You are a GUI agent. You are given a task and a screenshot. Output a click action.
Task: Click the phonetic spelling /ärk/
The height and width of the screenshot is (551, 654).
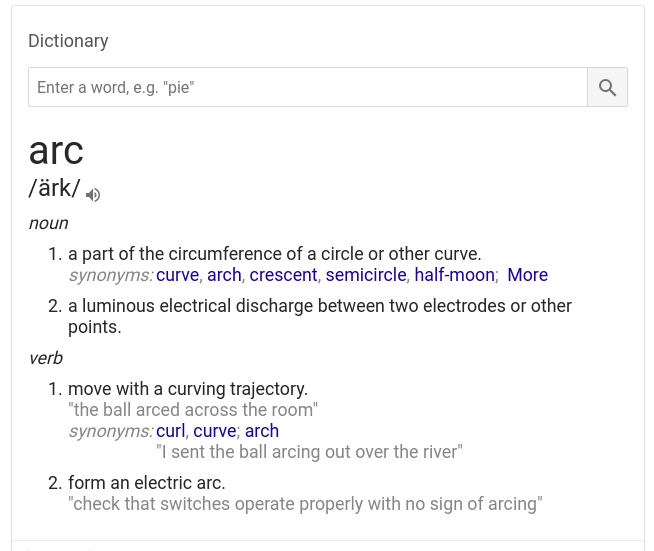coord(54,188)
